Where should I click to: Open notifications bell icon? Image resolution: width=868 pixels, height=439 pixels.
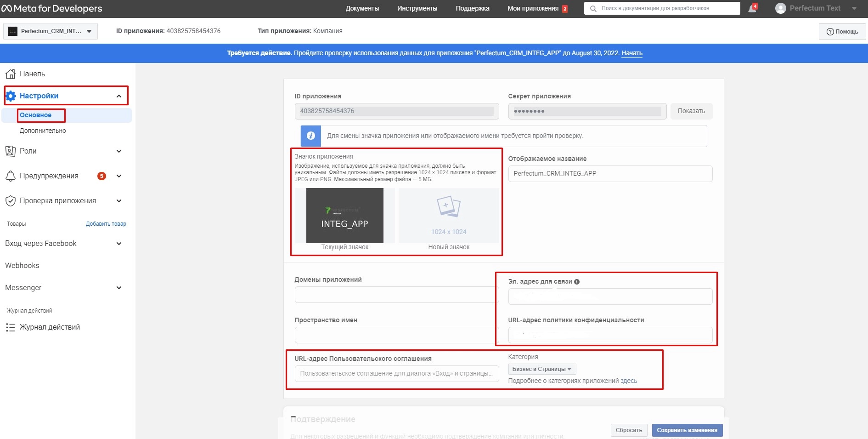752,8
